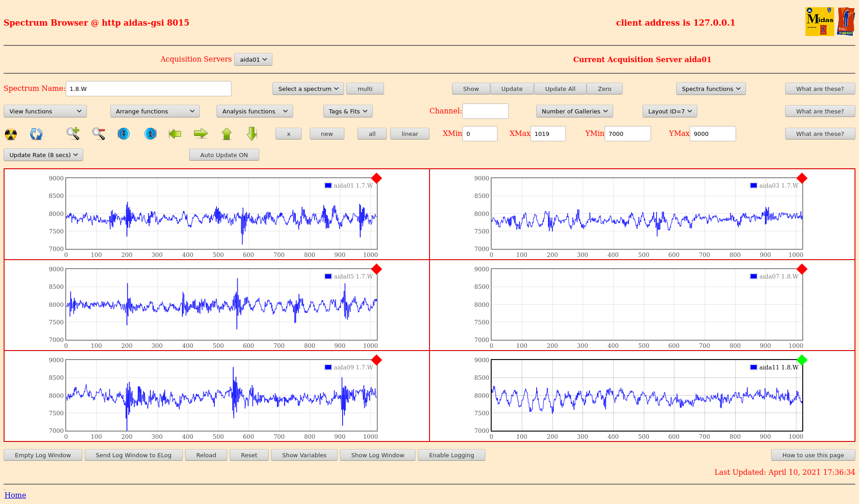Open the Layout ID=7 dropdown
This screenshot has height=504, width=859.
pos(670,111)
